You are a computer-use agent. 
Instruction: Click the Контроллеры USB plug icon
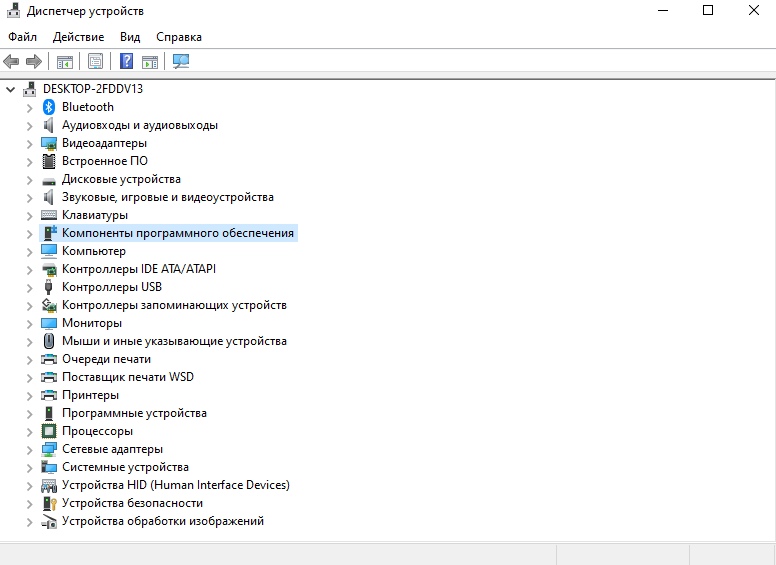pyautogui.click(x=48, y=287)
